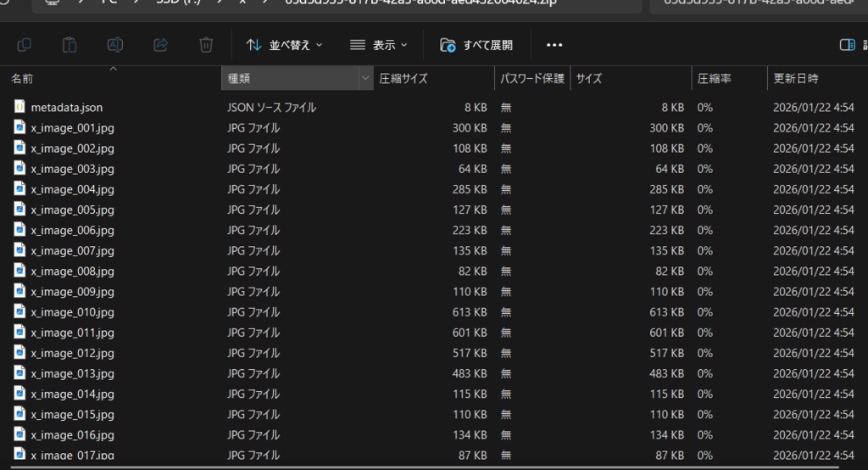Open the 種類 column filter dropdown arrow
The image size is (868, 470).
point(365,78)
